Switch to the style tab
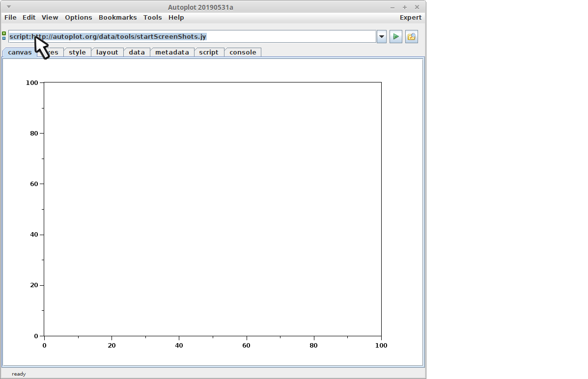The height and width of the screenshot is (379, 588). 77,53
